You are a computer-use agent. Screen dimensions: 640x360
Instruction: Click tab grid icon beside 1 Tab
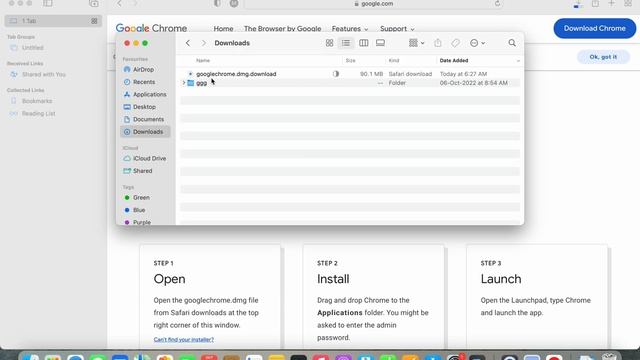94,21
